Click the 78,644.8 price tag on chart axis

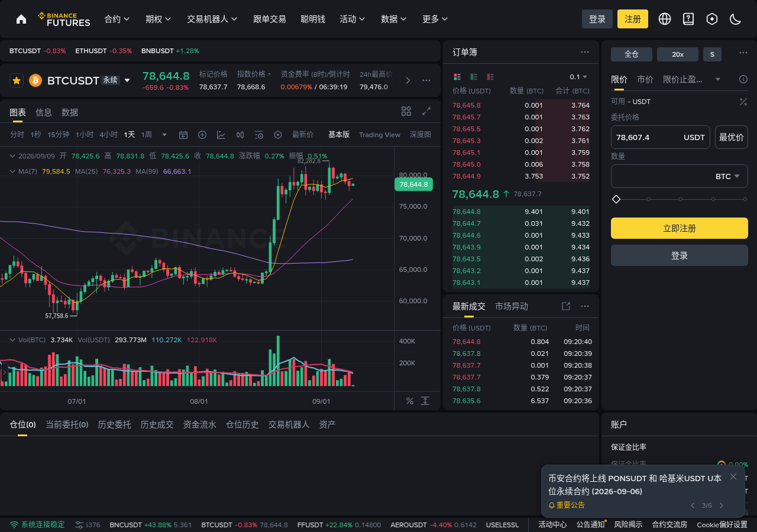pyautogui.click(x=413, y=184)
